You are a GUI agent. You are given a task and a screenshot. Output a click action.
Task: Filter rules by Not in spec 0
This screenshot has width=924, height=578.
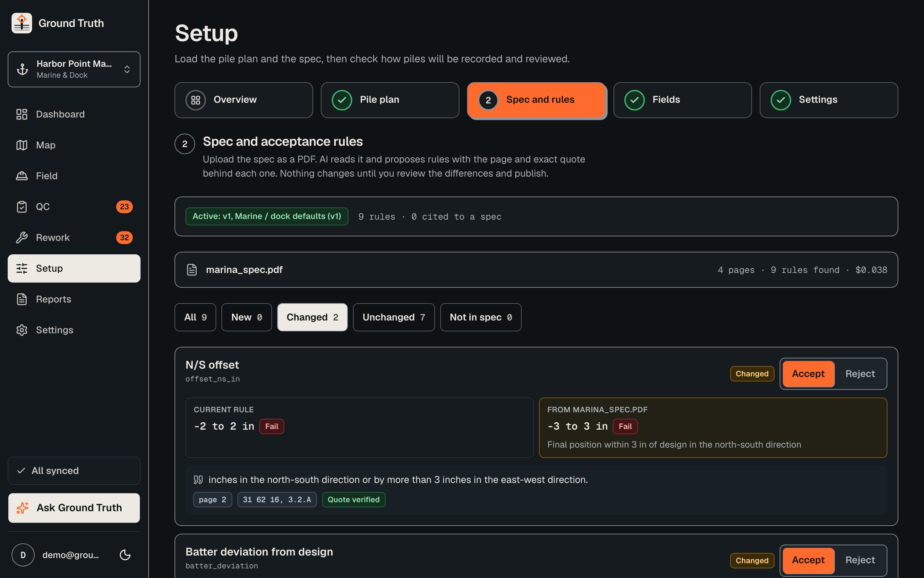click(481, 317)
